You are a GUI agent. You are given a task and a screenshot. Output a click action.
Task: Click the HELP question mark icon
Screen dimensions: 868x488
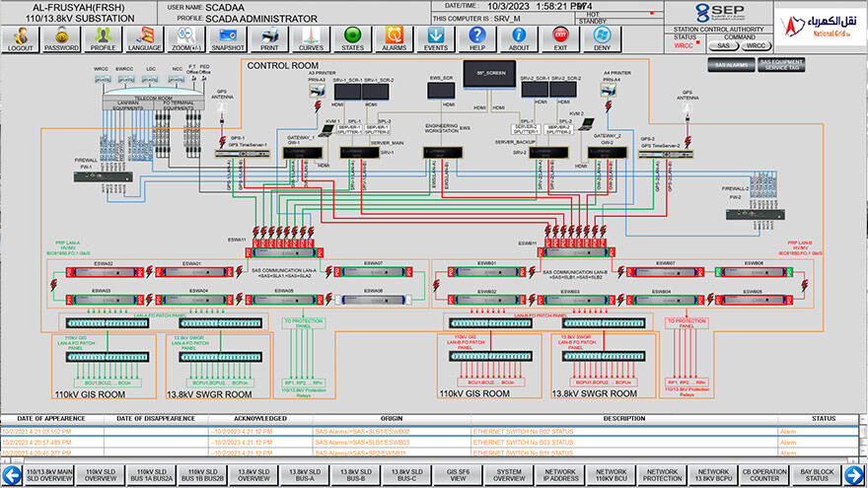tap(477, 39)
